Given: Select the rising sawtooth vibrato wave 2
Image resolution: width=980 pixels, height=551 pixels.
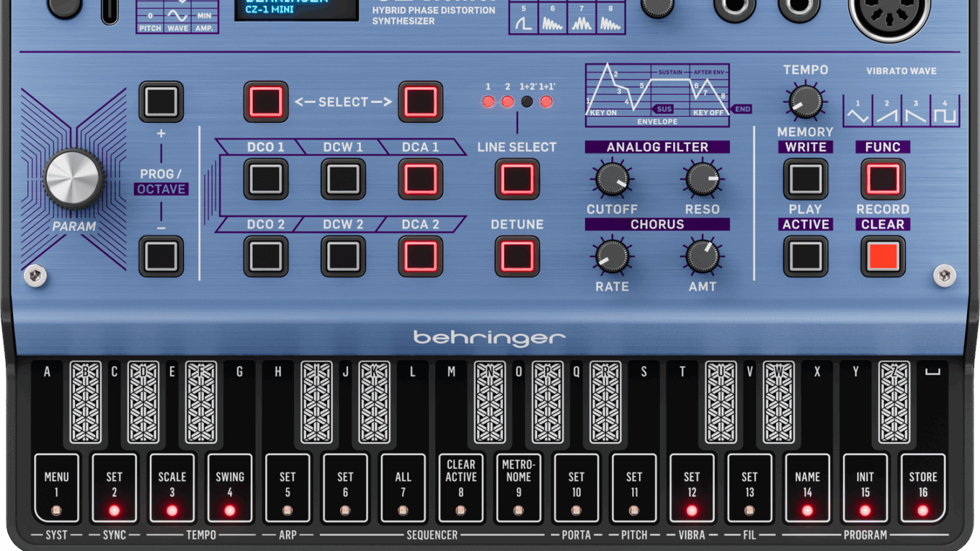Looking at the screenshot, I should tap(887, 112).
